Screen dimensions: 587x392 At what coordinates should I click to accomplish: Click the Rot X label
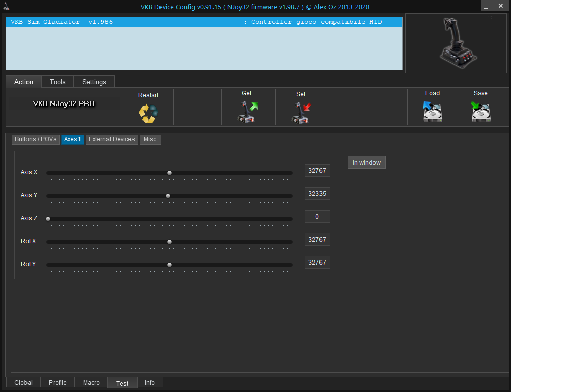[29, 241]
